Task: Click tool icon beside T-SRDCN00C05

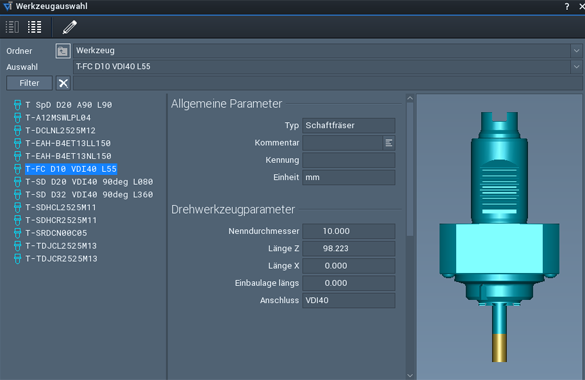Action: (x=17, y=233)
